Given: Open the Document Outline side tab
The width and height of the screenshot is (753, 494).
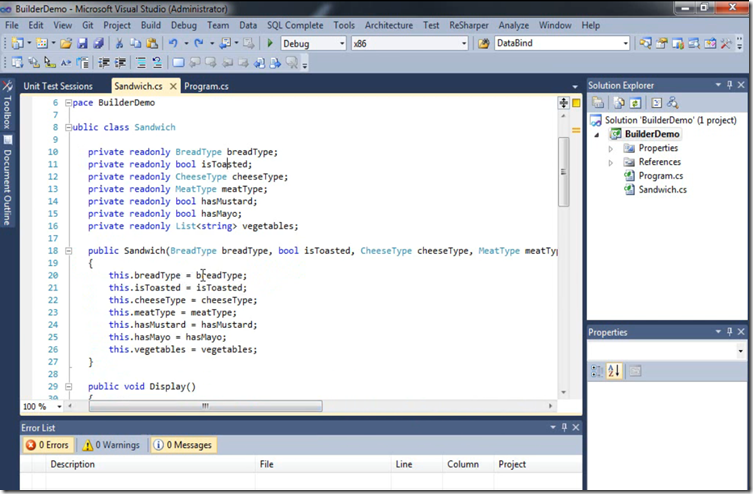Looking at the screenshot, I should [x=7, y=181].
